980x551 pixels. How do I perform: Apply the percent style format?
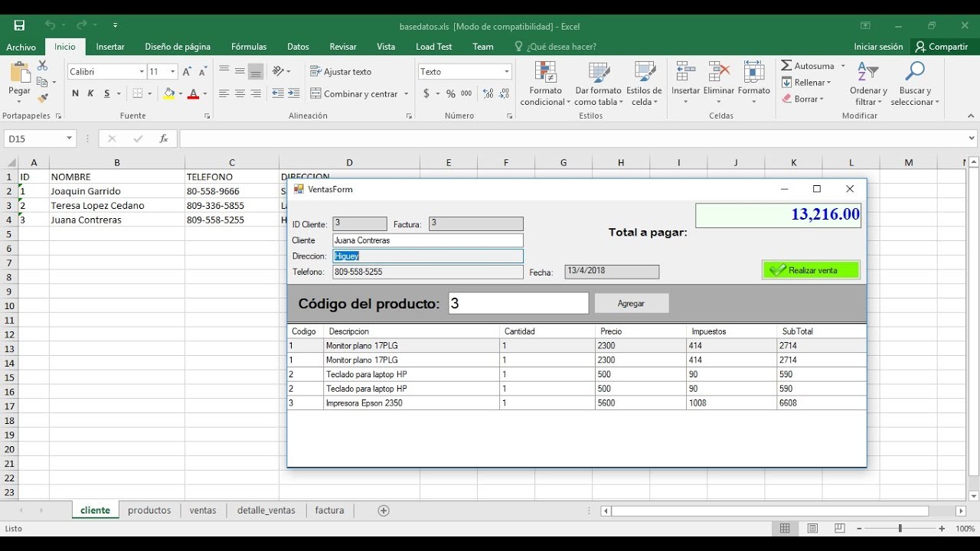click(451, 93)
